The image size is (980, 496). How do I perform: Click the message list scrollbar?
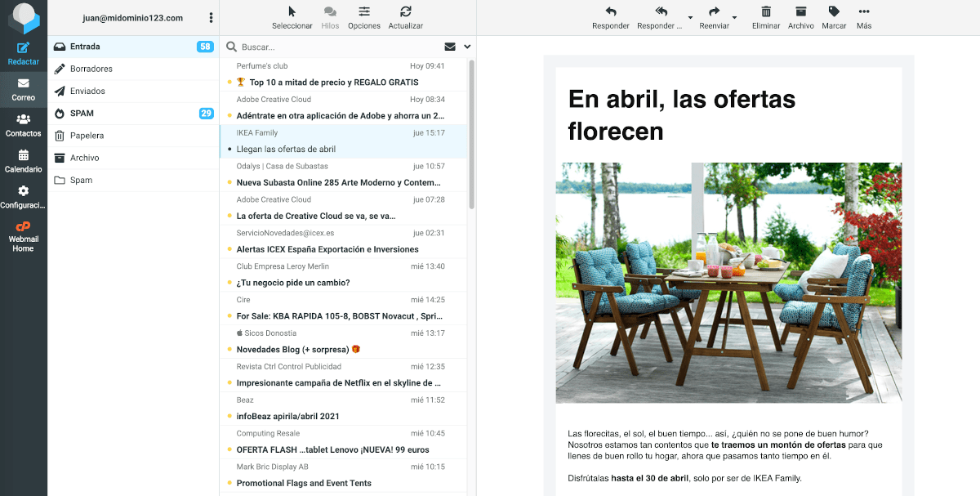(472, 135)
